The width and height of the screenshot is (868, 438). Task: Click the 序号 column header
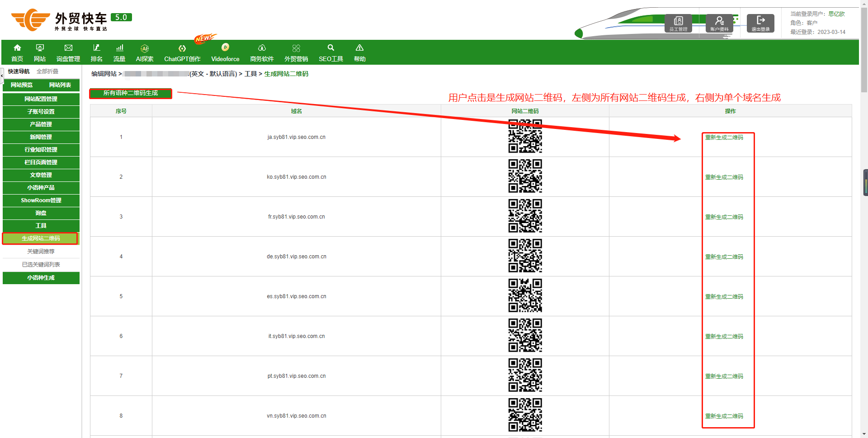point(121,111)
